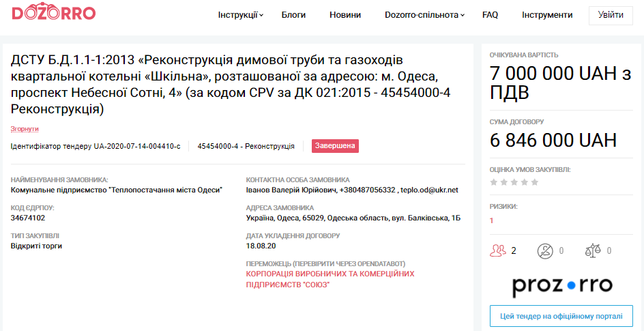Click the ЄДРПОУ code 34674102
644x331 pixels.
tap(28, 218)
